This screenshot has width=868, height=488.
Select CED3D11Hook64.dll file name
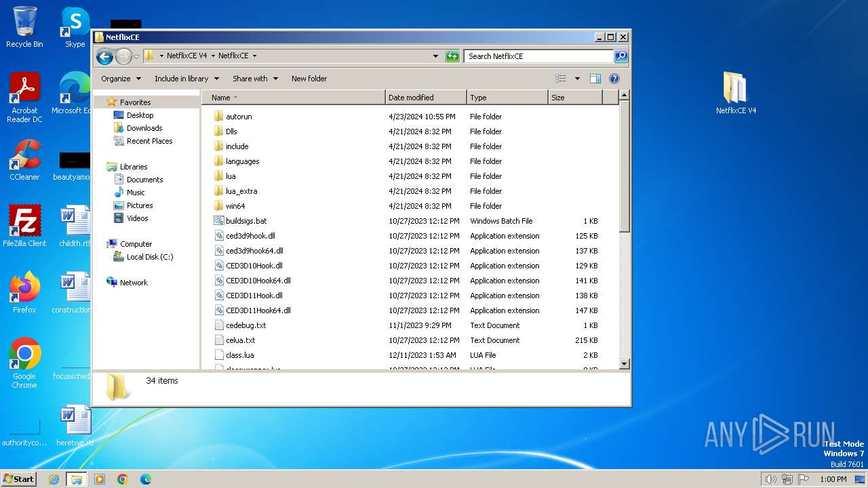258,310
